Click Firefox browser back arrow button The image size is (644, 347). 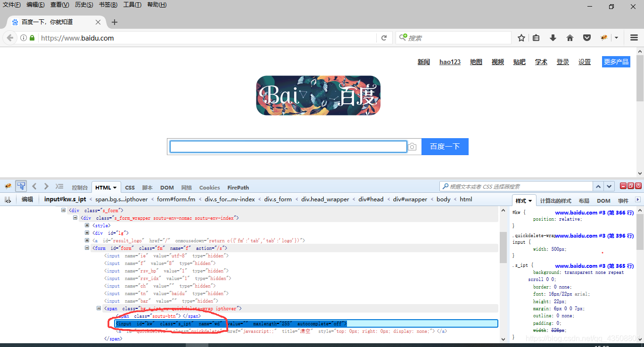10,38
